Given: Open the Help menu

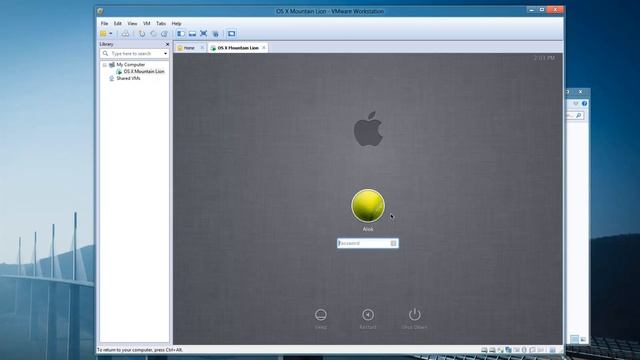Looking at the screenshot, I should coord(176,24).
